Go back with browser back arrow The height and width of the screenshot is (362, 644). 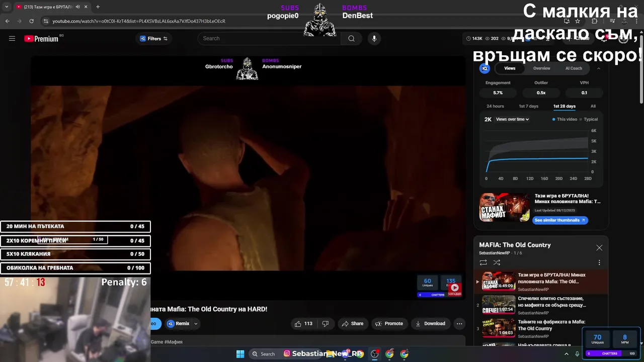point(7,21)
